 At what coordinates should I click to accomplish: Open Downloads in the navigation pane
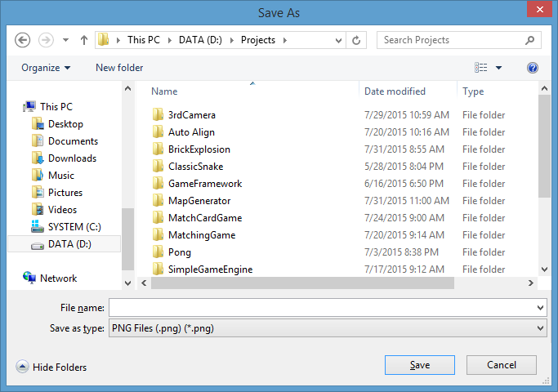[x=72, y=158]
